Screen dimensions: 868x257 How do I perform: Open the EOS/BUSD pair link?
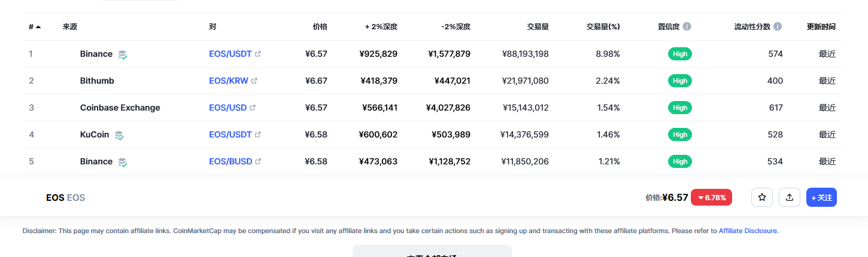pos(230,161)
